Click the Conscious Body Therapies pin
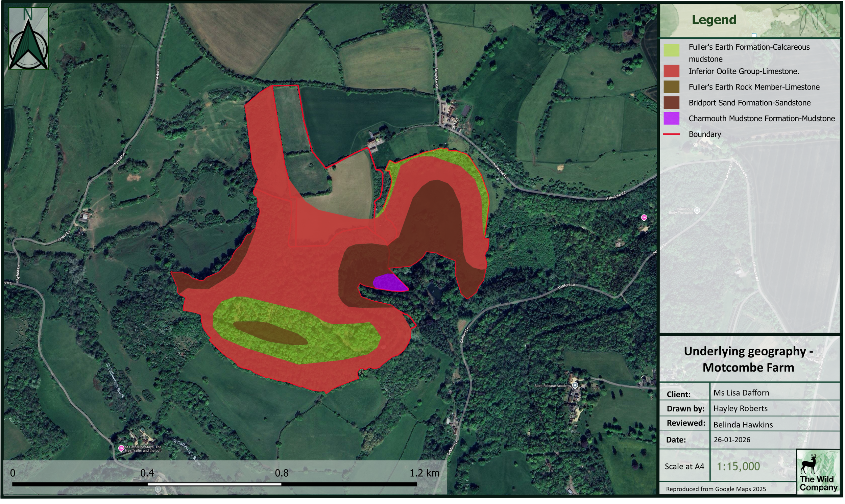Image resolution: width=845 pixels, height=504 pixels. [x=698, y=211]
